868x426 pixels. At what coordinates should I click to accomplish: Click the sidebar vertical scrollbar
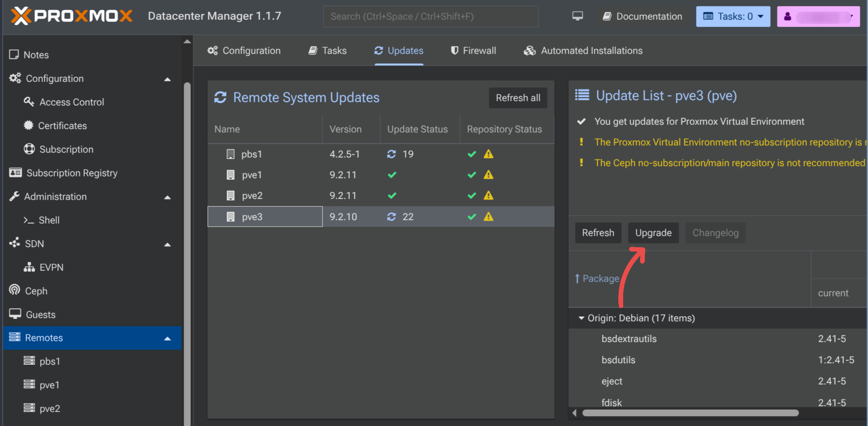coord(187,254)
